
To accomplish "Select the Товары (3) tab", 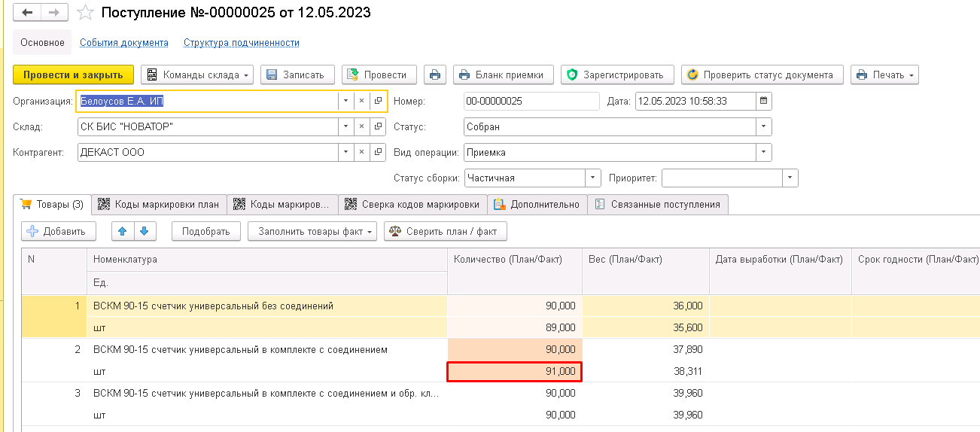I will 52,204.
